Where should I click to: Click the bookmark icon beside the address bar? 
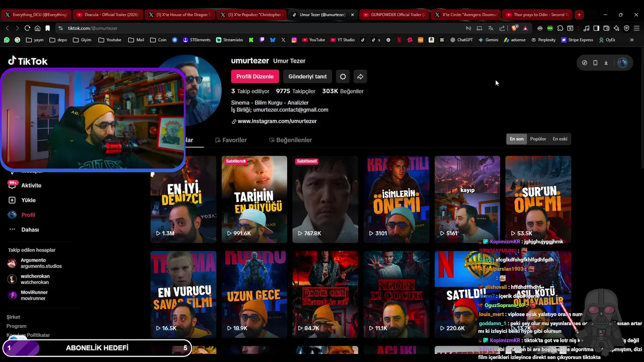(47, 28)
